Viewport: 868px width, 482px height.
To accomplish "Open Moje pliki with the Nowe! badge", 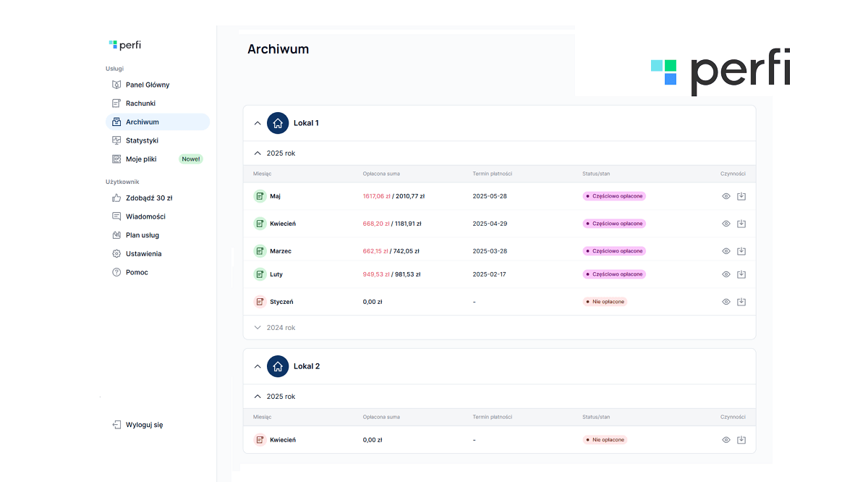I will tap(141, 159).
